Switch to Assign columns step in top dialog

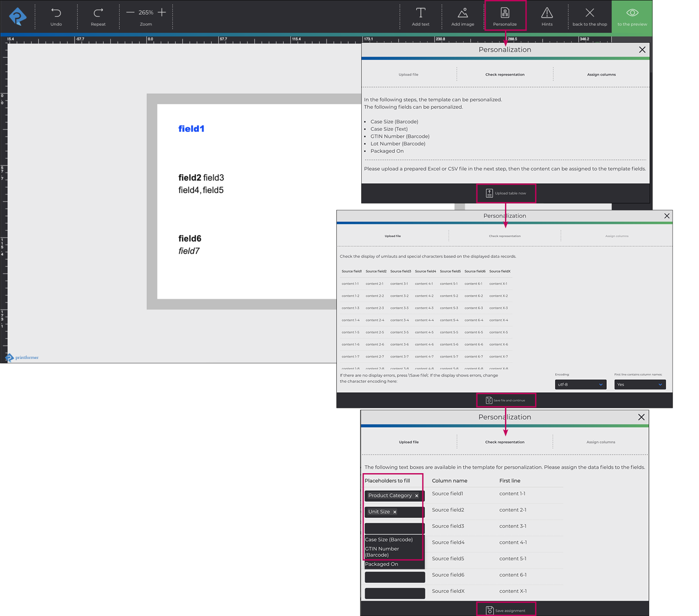pos(601,75)
